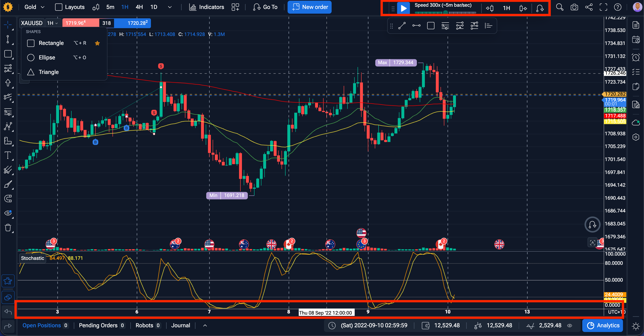Select the magnet snap tool
This screenshot has height=336, width=644.
(x=8, y=199)
